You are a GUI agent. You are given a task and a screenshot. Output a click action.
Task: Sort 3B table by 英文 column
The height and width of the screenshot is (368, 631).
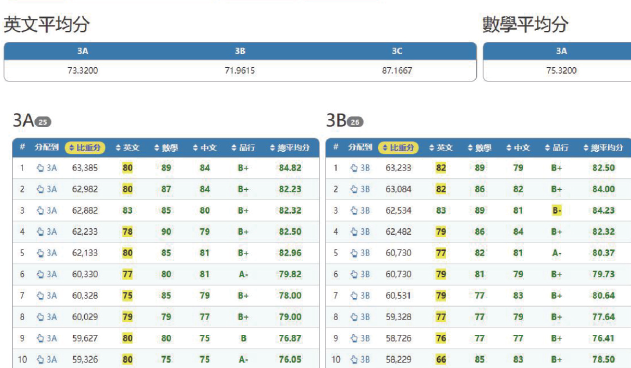441,148
